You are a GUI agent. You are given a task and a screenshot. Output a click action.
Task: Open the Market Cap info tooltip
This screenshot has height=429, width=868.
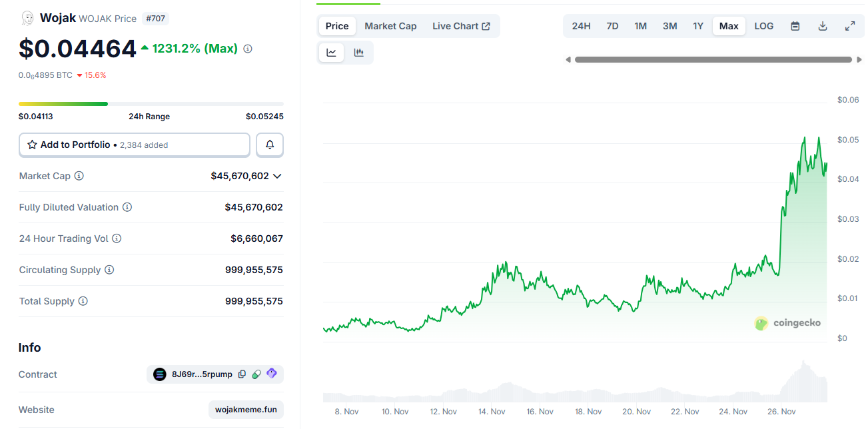pyautogui.click(x=79, y=175)
